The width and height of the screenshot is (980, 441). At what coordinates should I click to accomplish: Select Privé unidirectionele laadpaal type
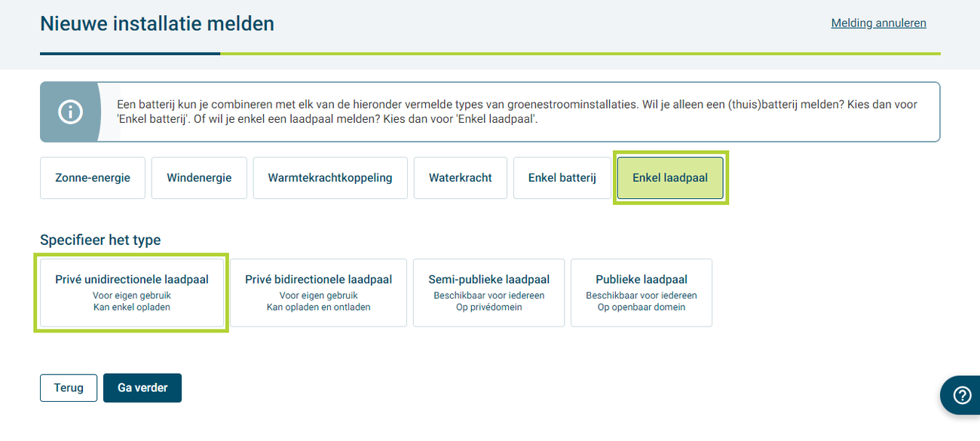click(x=132, y=292)
